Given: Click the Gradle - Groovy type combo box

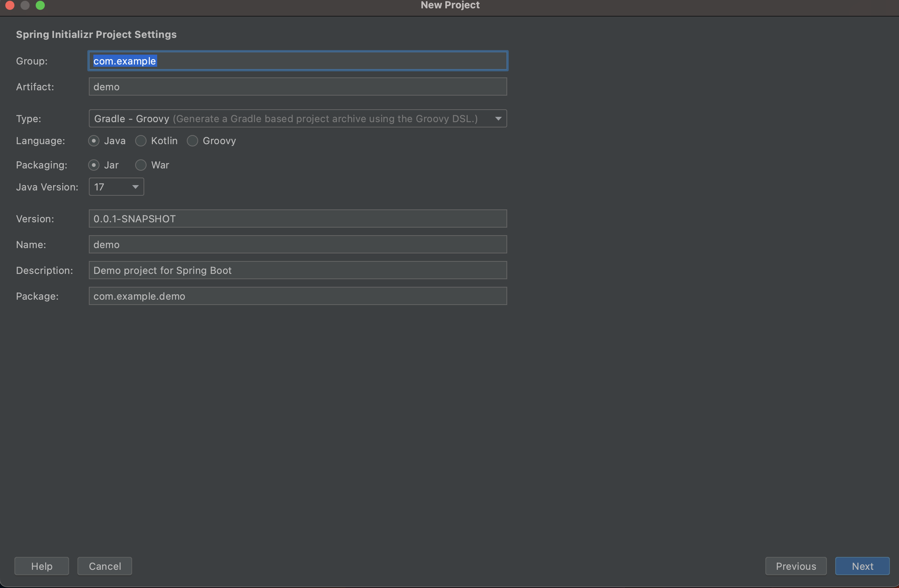Looking at the screenshot, I should click(289, 119).
